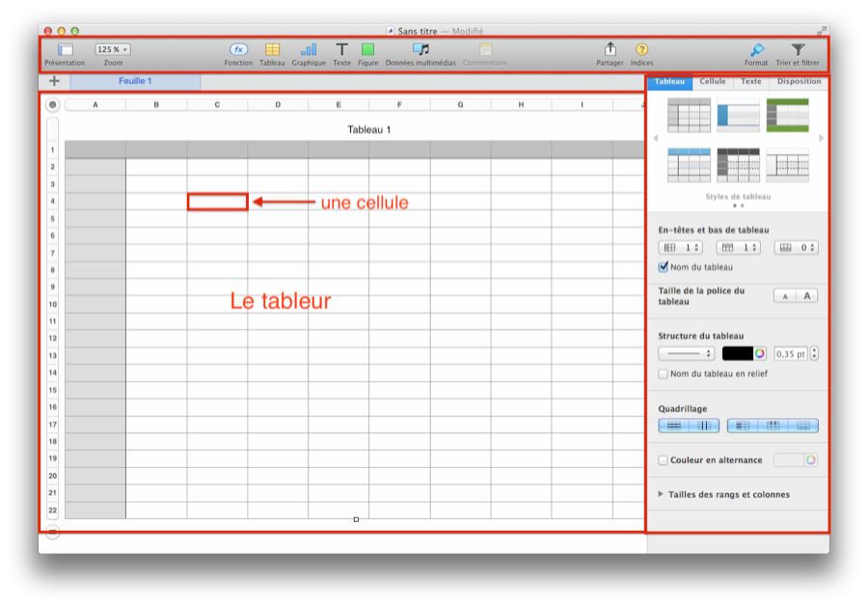This screenshot has width=868, height=607.
Task: Open the border line style dropdown
Action: (687, 353)
